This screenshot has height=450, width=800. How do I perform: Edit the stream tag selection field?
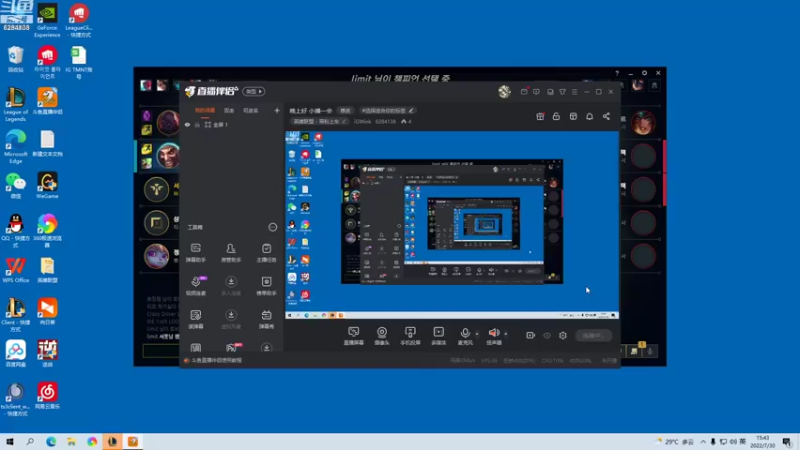(388, 111)
